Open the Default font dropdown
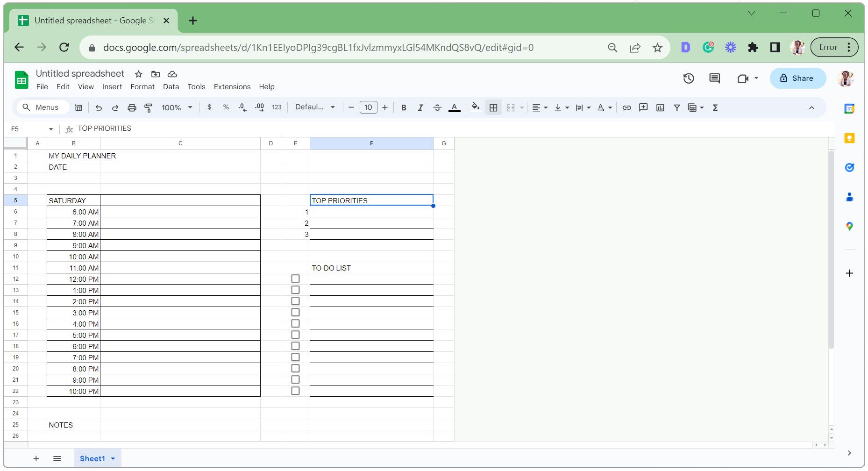Screen dimensions: 868x471 click(315, 107)
